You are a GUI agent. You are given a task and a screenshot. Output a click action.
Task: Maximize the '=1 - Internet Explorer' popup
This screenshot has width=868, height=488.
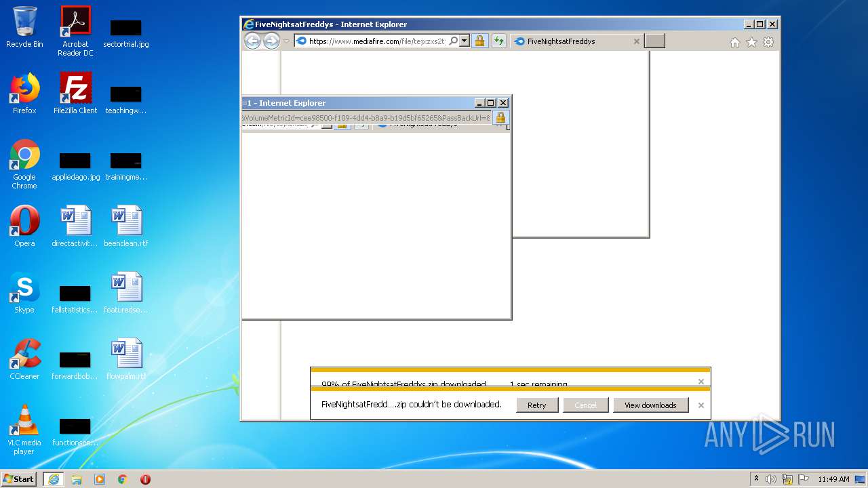click(491, 103)
